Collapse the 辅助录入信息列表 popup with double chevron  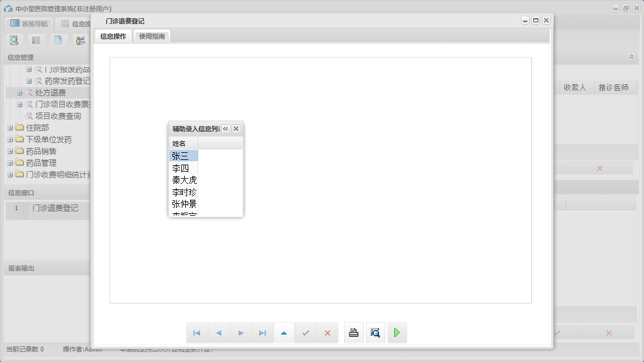click(x=225, y=129)
